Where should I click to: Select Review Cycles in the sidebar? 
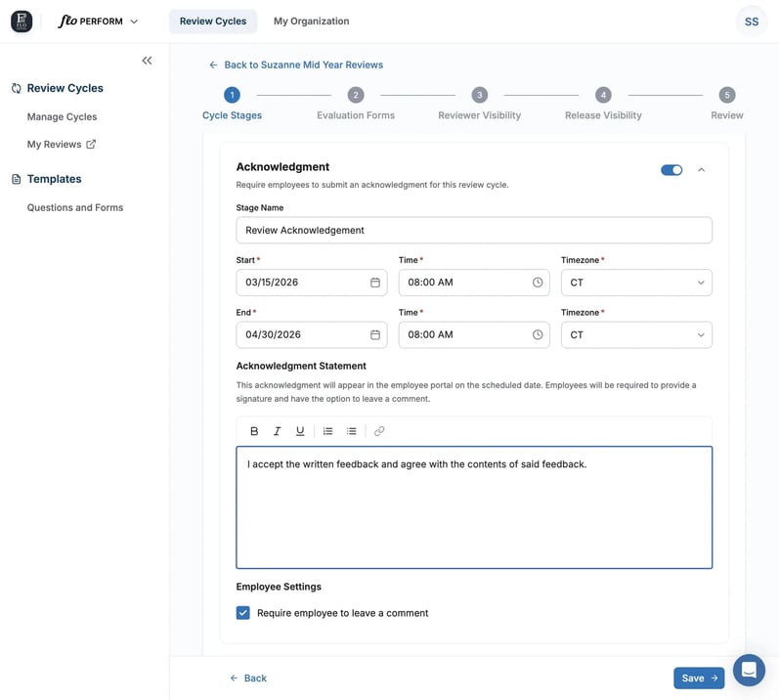pyautogui.click(x=65, y=88)
